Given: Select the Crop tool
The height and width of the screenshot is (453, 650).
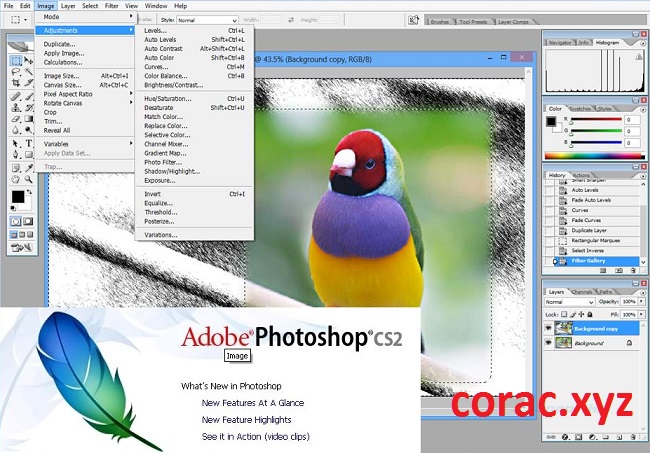Looking at the screenshot, I should [x=16, y=82].
